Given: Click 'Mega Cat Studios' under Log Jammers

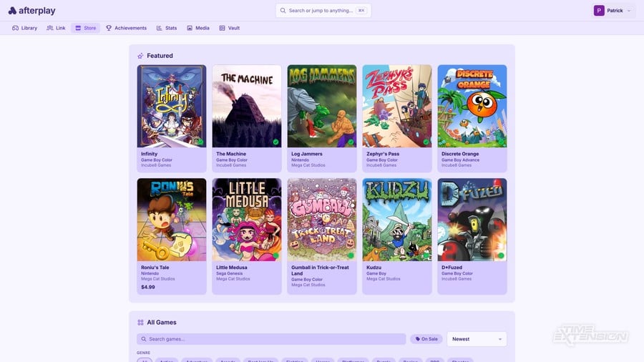Looking at the screenshot, I should (x=308, y=165).
